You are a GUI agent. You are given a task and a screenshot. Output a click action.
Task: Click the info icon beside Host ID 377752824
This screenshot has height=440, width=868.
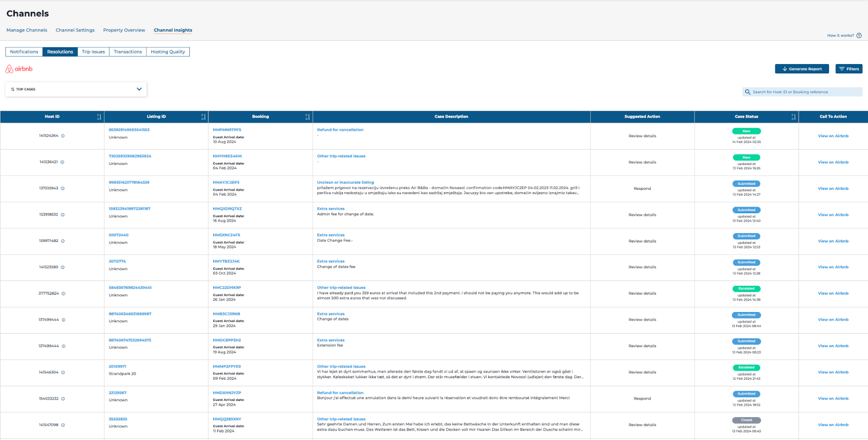[63, 294]
